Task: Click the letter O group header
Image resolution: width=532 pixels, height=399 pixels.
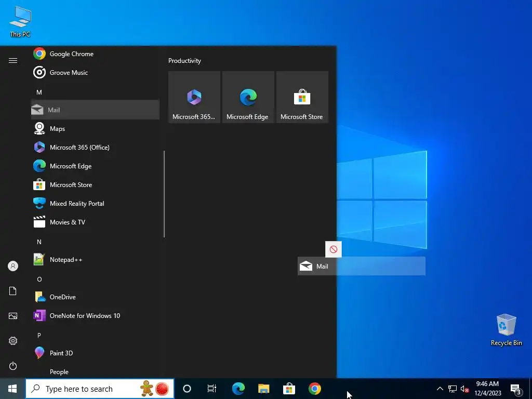Action: (39, 279)
